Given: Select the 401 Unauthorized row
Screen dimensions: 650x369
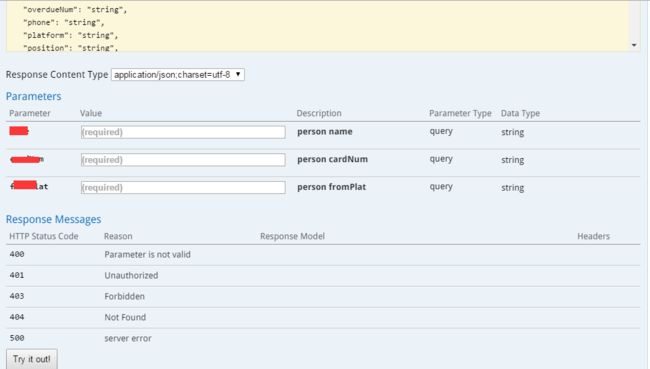Looking at the screenshot, I should (323, 276).
